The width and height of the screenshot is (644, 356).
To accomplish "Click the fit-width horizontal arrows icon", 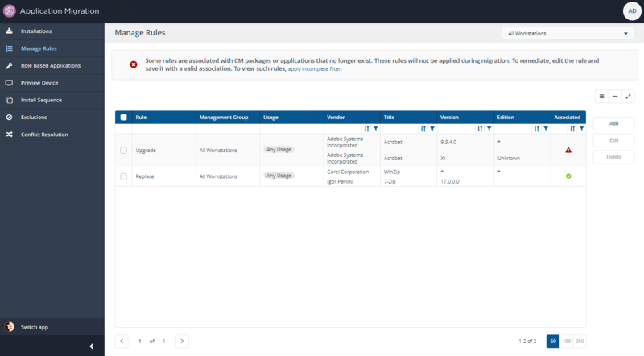I will coord(615,96).
